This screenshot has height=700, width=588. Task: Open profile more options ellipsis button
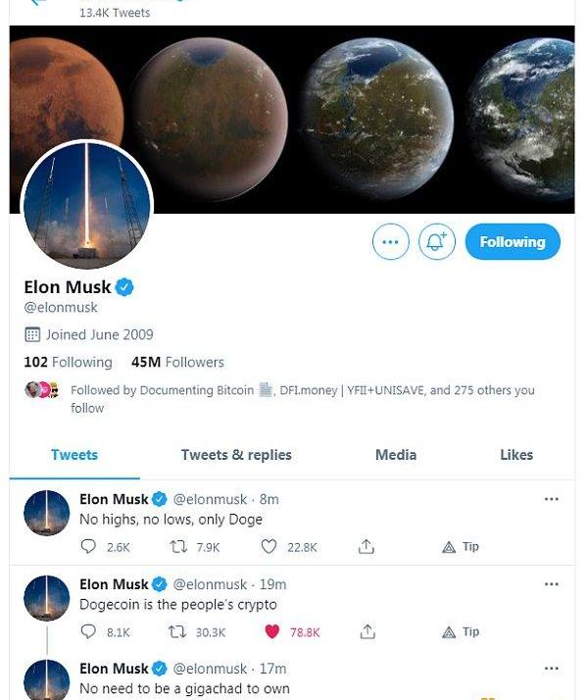click(390, 242)
